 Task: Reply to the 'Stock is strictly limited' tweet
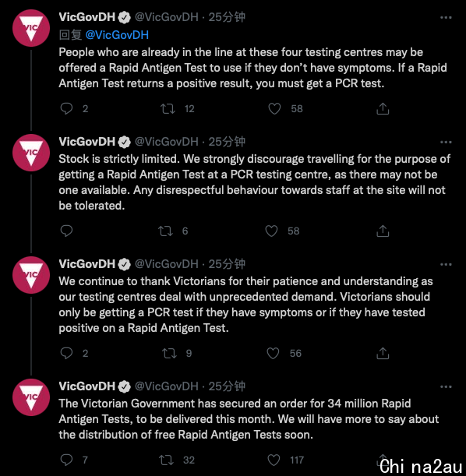66,231
